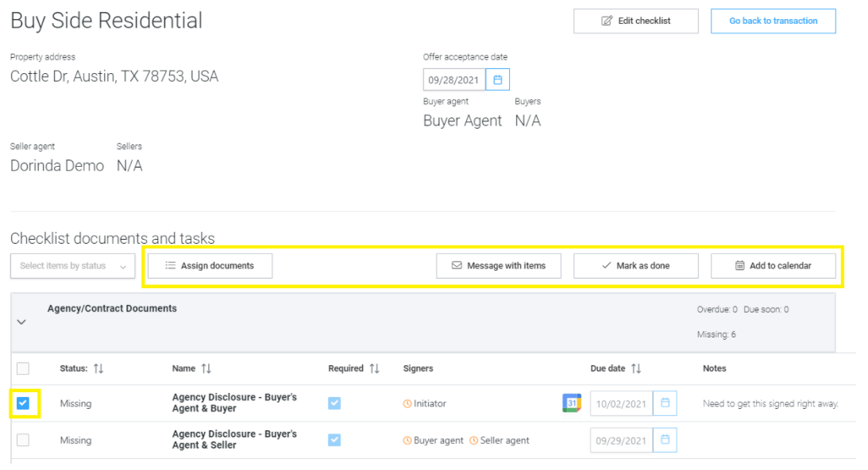This screenshot has width=868, height=470.
Task: Open calendar picker for 10/02/2021 due date
Action: coord(665,403)
